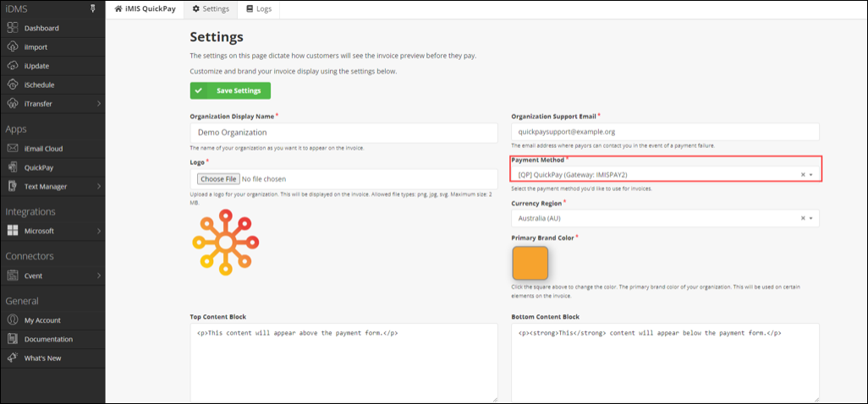This screenshot has width=868, height=404.
Task: Click the My Account icon
Action: pos(13,320)
